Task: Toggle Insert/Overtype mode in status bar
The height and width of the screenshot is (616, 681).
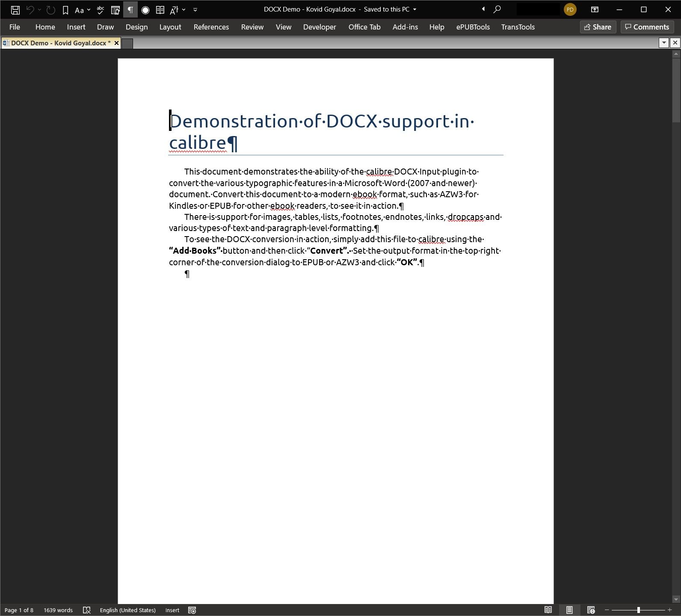Action: [x=172, y=610]
